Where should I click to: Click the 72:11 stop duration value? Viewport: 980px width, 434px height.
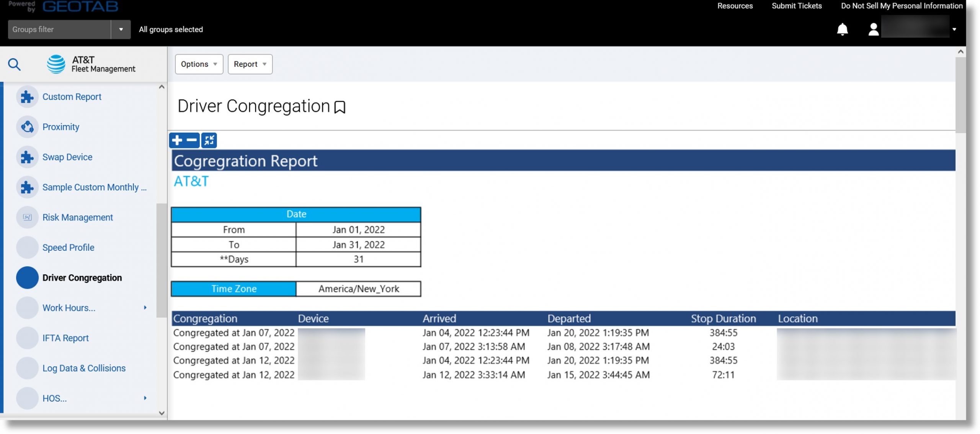coord(723,375)
